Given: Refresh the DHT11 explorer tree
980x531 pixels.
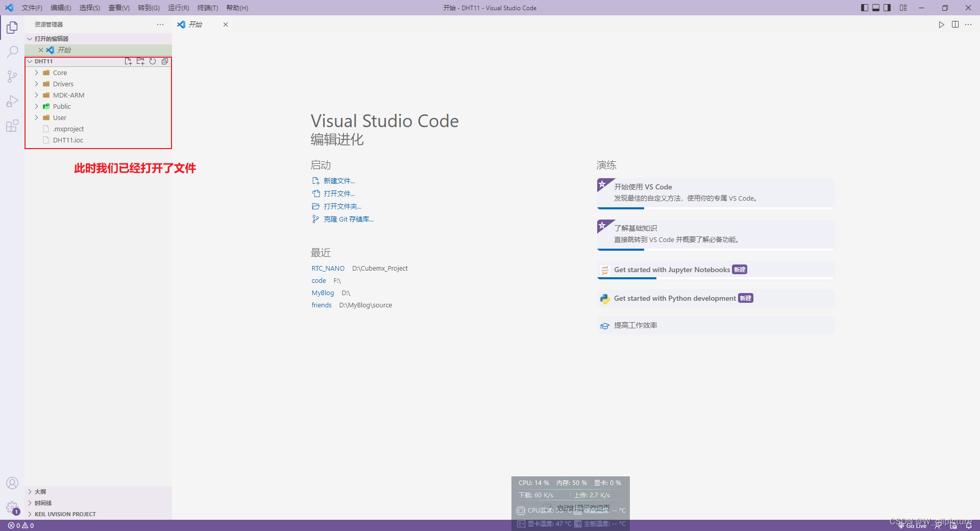Looking at the screenshot, I should coord(153,61).
